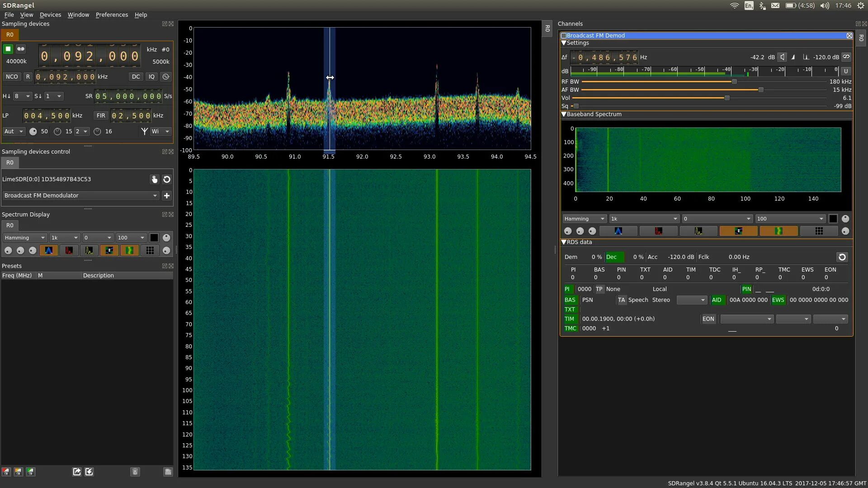Screen dimensions: 868x488
Task: Click the RDS reset circular arrow icon
Action: point(842,257)
